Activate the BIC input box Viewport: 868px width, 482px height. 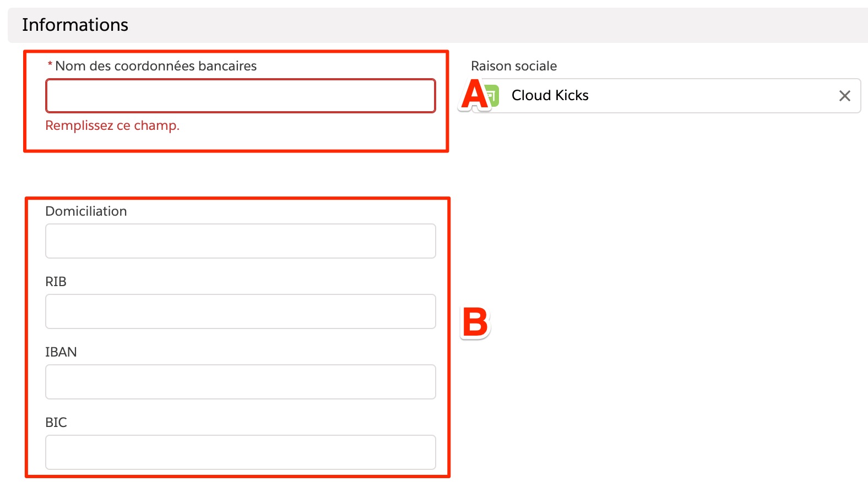click(240, 452)
